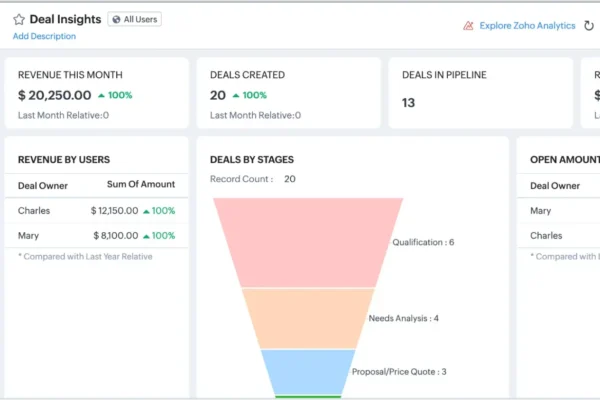The image size is (600, 400).
Task: Click Mary's amount $ 8,100.00
Action: 116,235
